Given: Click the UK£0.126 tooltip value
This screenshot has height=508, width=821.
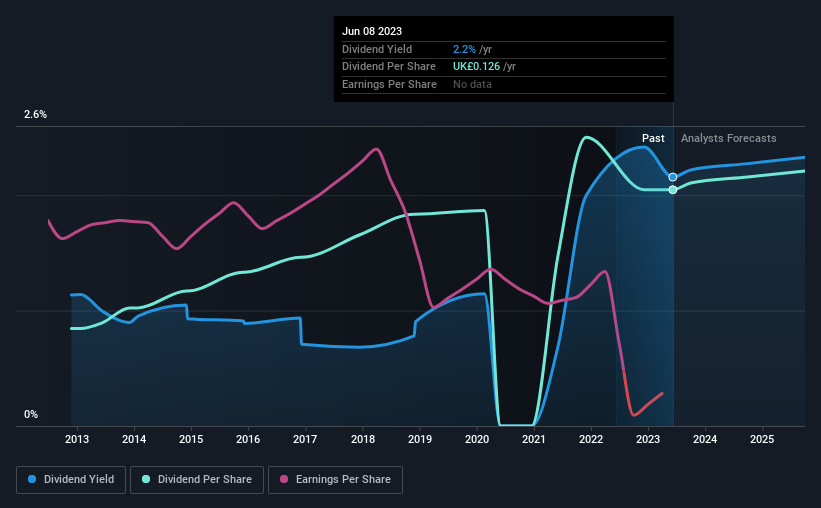Looking at the screenshot, I should pos(476,67).
